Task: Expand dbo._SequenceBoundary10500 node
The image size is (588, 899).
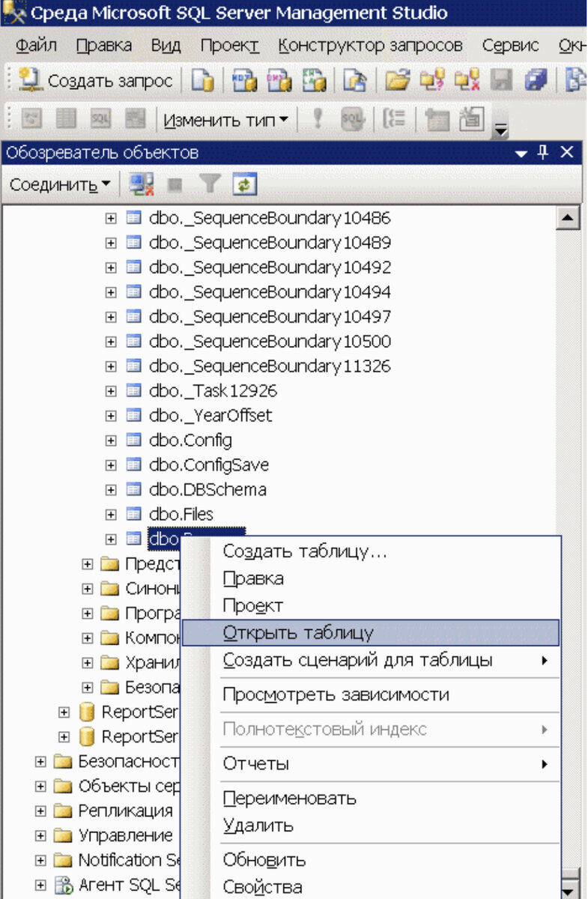Action: coord(111,342)
